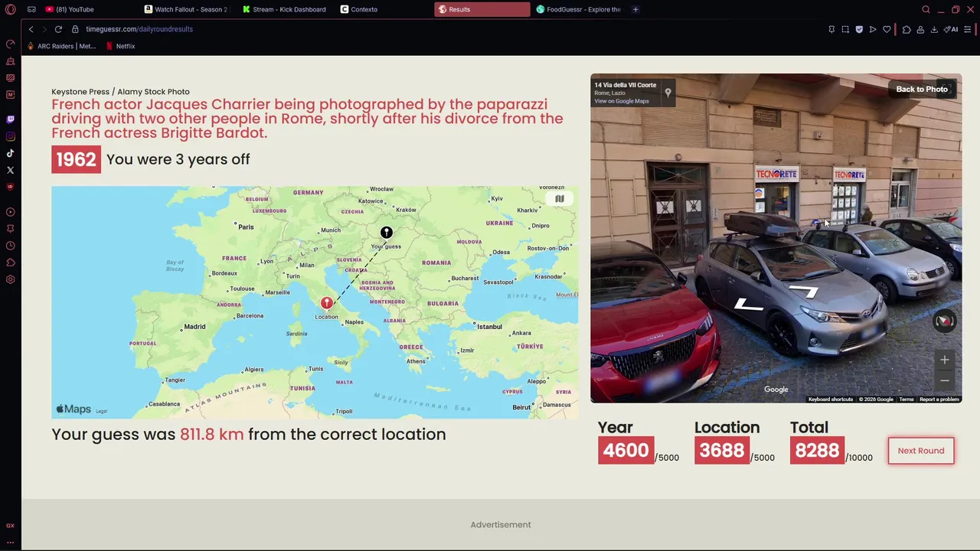Open the tab islands workspace icon
The width and height of the screenshot is (980, 551).
(x=31, y=9)
